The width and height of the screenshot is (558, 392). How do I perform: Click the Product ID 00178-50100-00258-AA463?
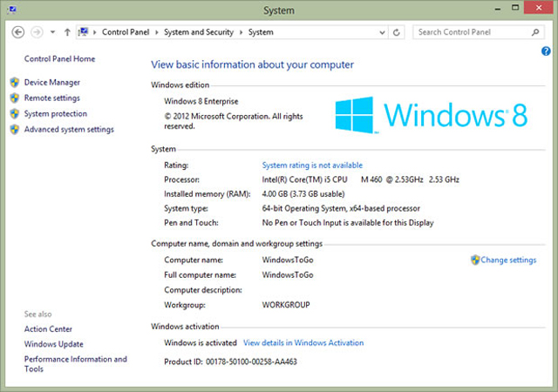tap(230, 362)
